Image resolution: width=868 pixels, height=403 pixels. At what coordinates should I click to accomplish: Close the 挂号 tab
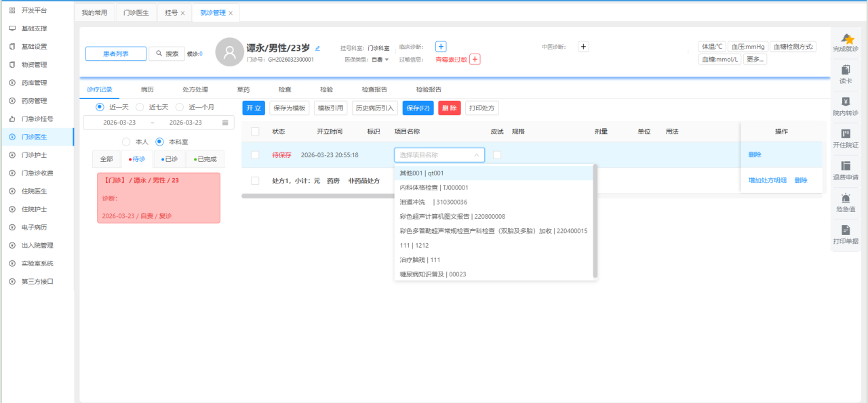coord(182,13)
